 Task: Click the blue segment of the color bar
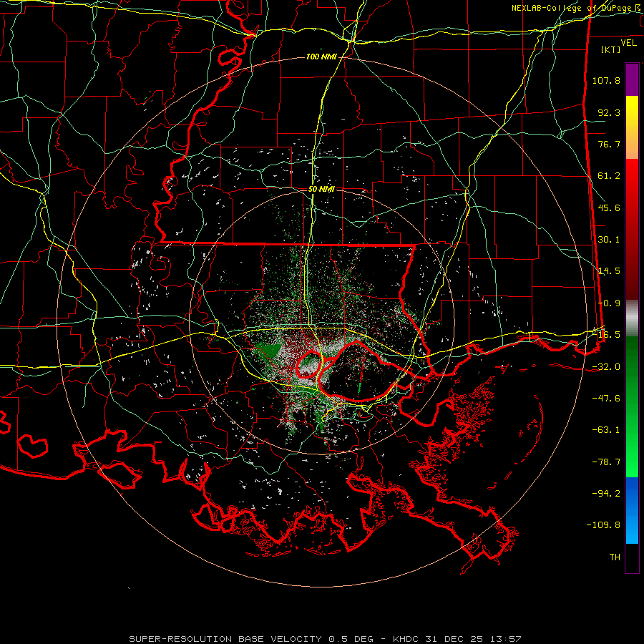632,510
